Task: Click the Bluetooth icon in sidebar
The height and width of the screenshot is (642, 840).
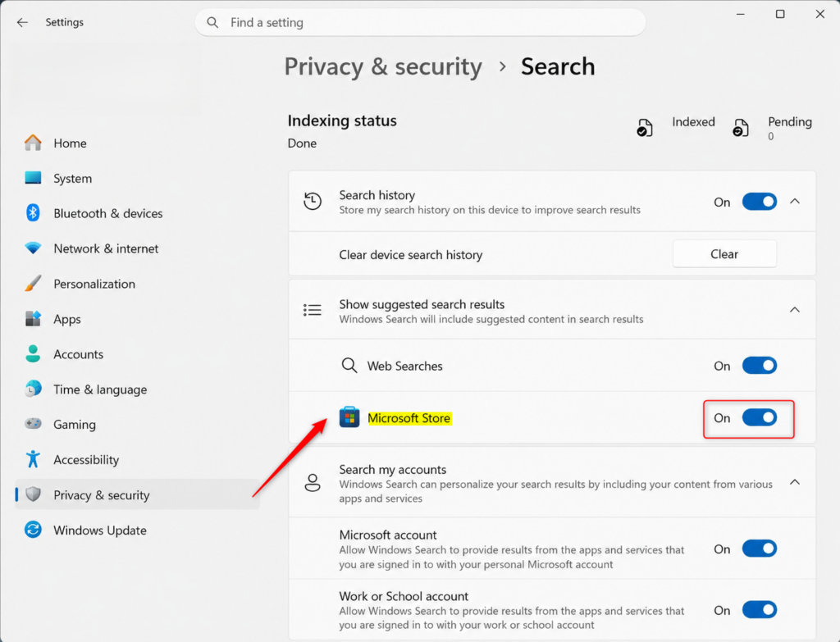Action: pyautogui.click(x=33, y=213)
